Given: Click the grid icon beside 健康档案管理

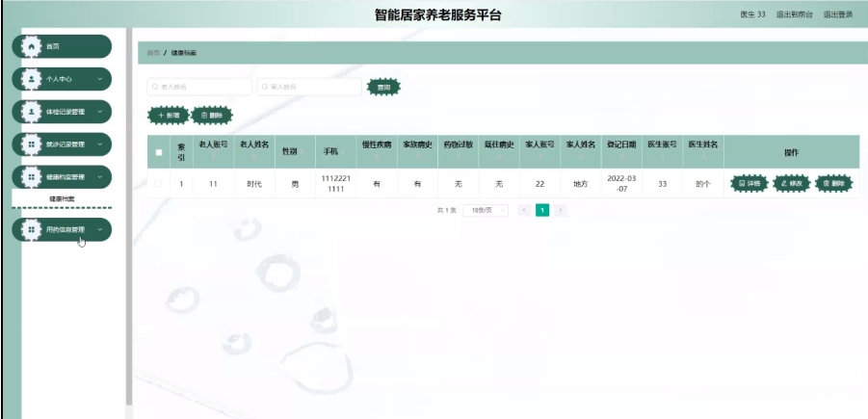Looking at the screenshot, I should point(32,177).
